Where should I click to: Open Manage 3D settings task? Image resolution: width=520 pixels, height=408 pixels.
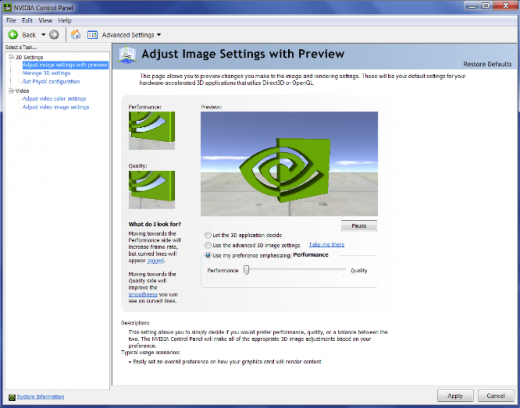coord(46,73)
